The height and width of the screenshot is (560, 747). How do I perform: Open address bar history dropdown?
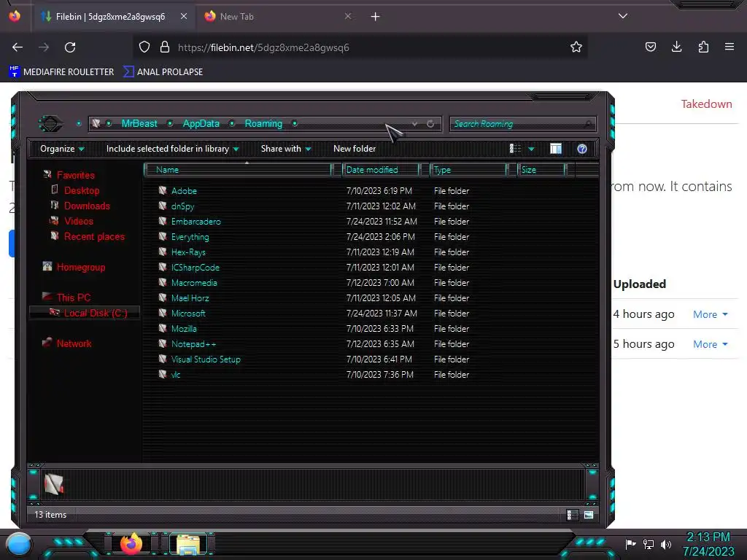click(x=415, y=124)
